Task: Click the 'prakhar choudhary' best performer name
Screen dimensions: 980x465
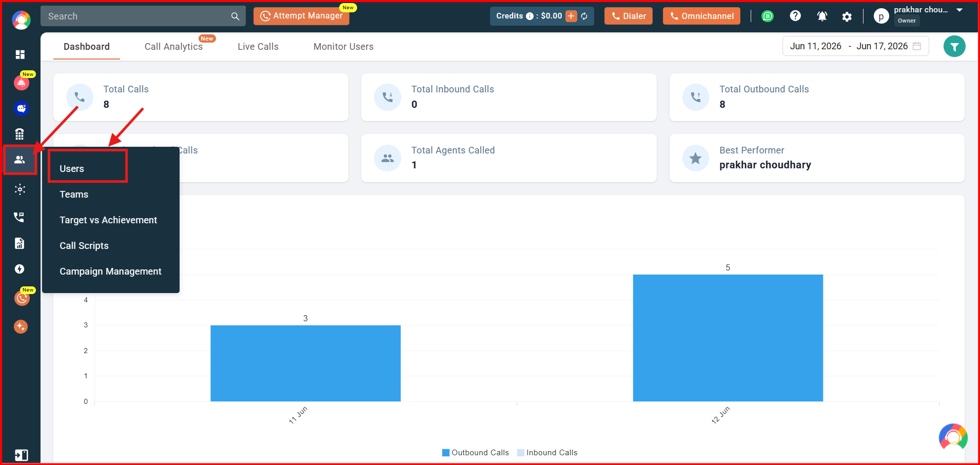Action: tap(765, 165)
